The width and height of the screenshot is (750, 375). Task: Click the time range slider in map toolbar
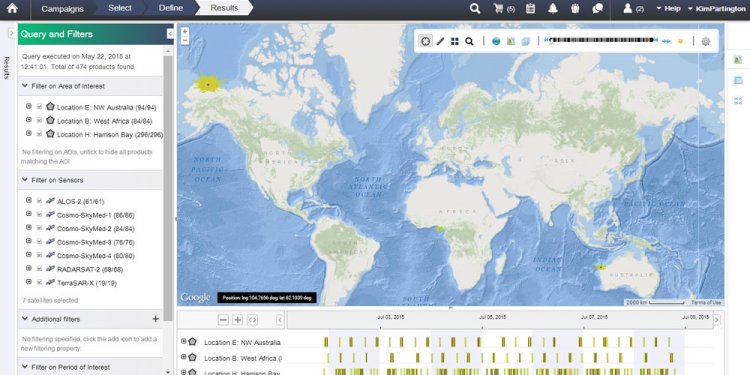click(x=602, y=41)
